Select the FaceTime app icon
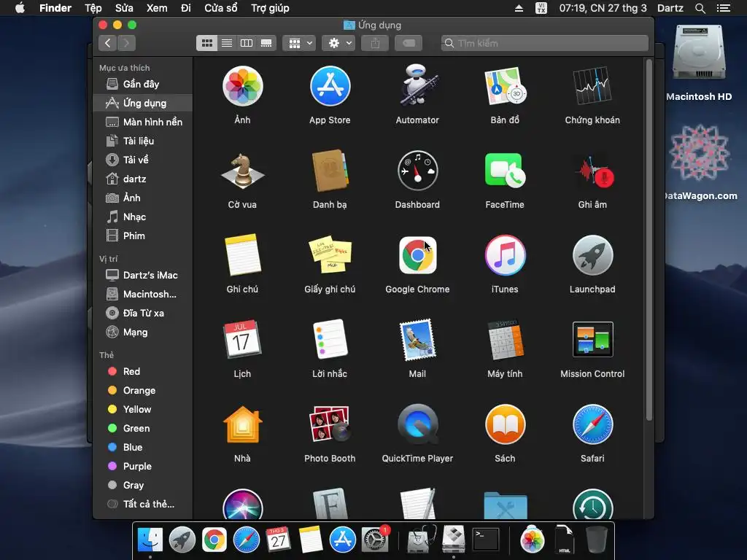The width and height of the screenshot is (747, 560). coord(505,171)
